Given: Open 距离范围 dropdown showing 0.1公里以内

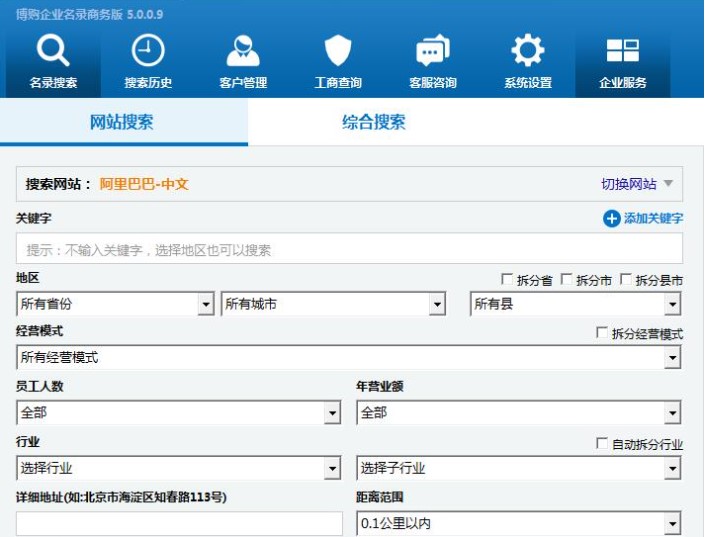Looking at the screenshot, I should pyautogui.click(x=519, y=523).
